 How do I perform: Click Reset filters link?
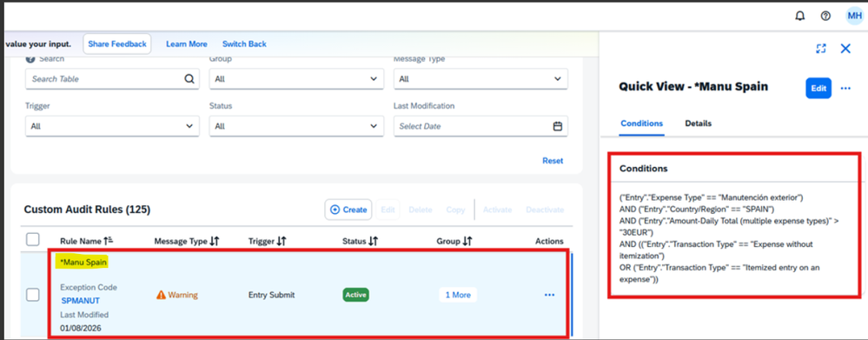click(x=553, y=161)
